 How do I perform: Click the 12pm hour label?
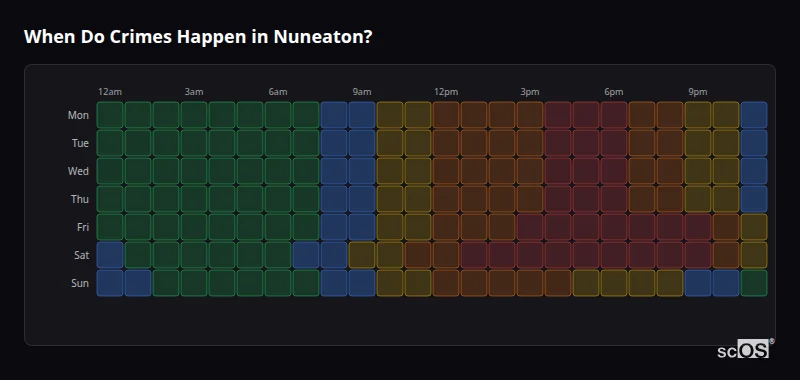pos(446,92)
